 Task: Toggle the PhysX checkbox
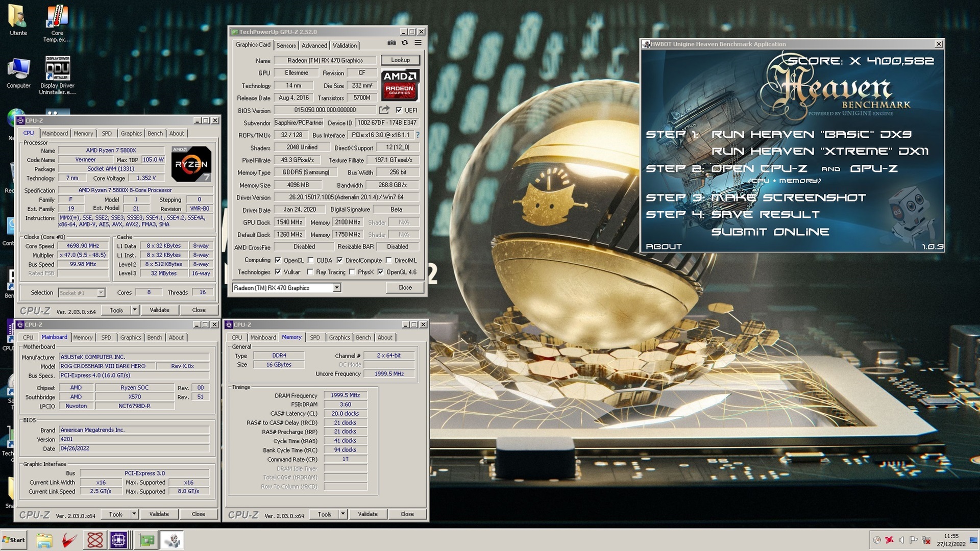pyautogui.click(x=352, y=272)
